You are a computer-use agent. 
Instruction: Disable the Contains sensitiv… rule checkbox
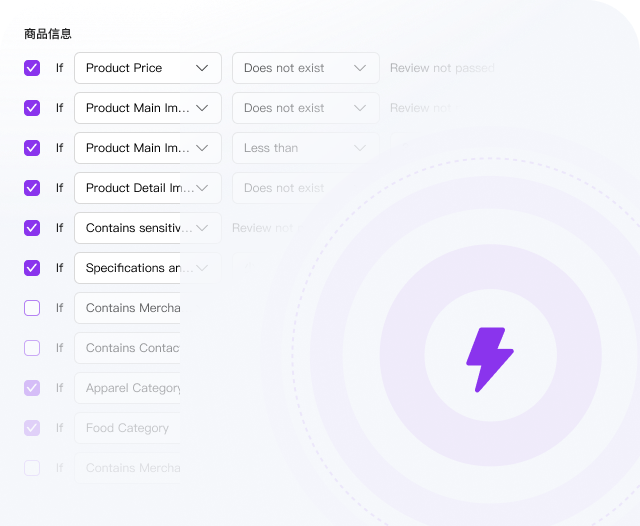(x=32, y=228)
